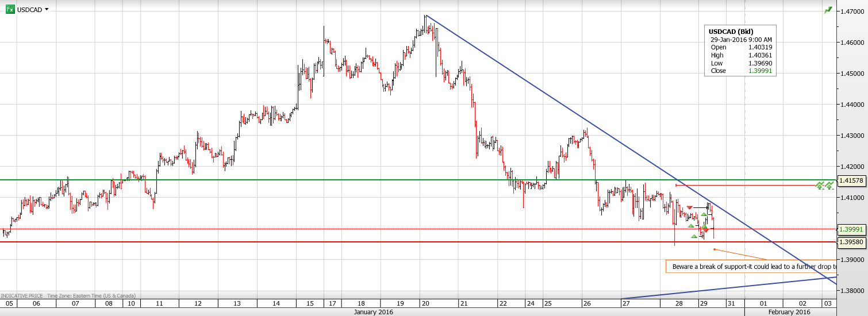Click the green Fx instrument icon
This screenshot has height=316, width=868.
(x=10, y=9)
